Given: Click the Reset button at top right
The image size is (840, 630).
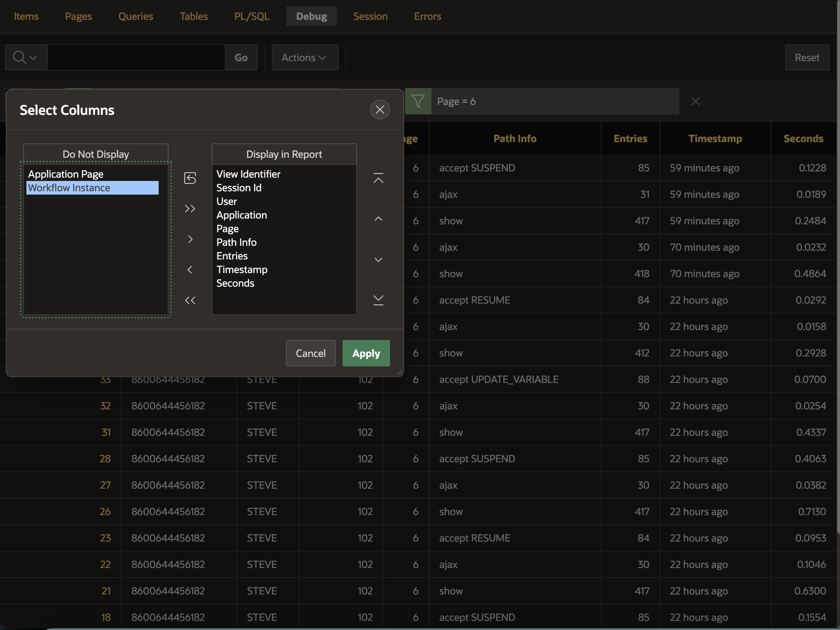Looking at the screenshot, I should click(807, 57).
